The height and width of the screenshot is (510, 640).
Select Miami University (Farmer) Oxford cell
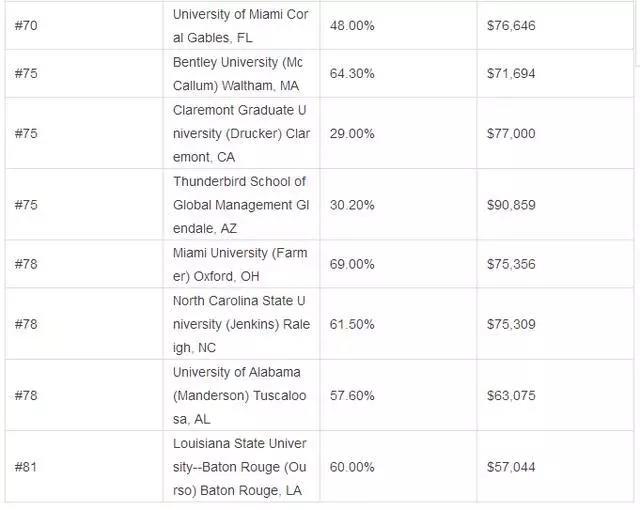pyautogui.click(x=241, y=264)
